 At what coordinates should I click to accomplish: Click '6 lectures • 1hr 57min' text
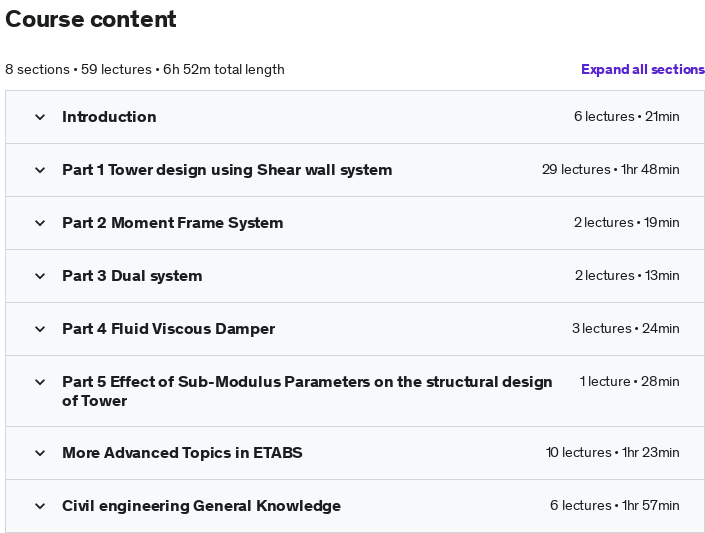[x=615, y=506]
